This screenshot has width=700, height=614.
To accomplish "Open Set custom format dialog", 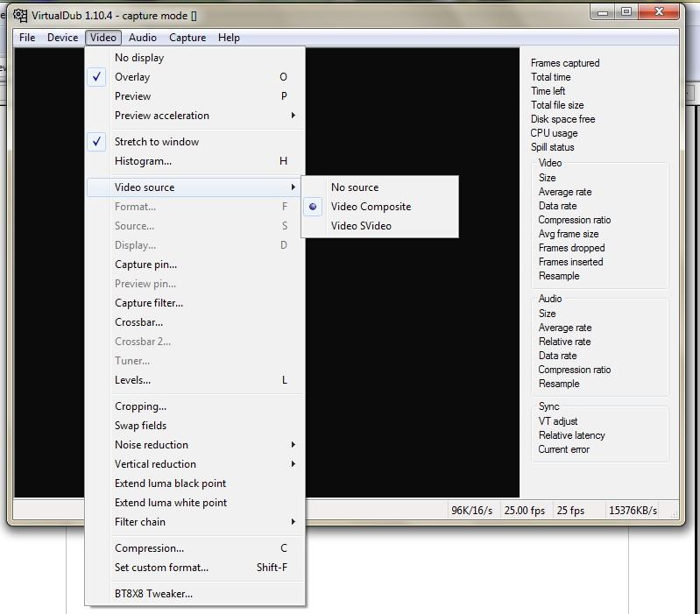I will click(195, 567).
